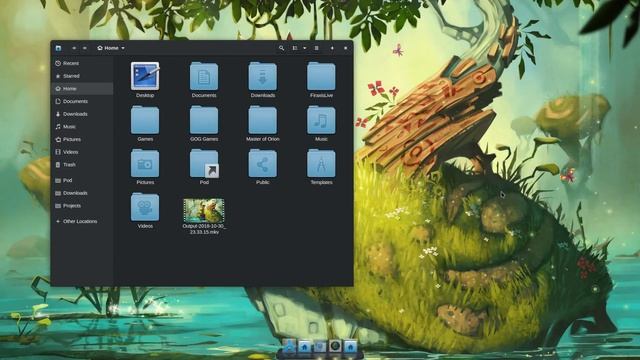Open Starred in the sidebar
The image size is (640, 360).
coord(82,76)
